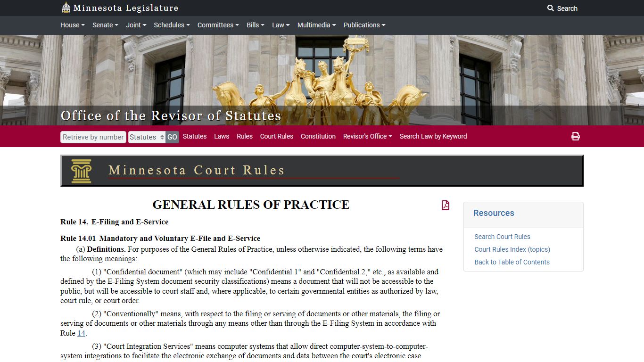Navigate to Rules
The image size is (644, 362).
[x=245, y=136]
